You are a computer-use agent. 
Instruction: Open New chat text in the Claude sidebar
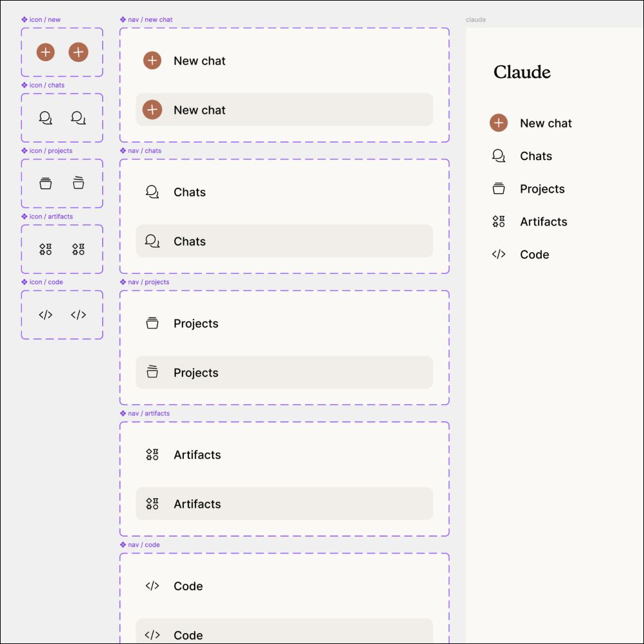[546, 123]
